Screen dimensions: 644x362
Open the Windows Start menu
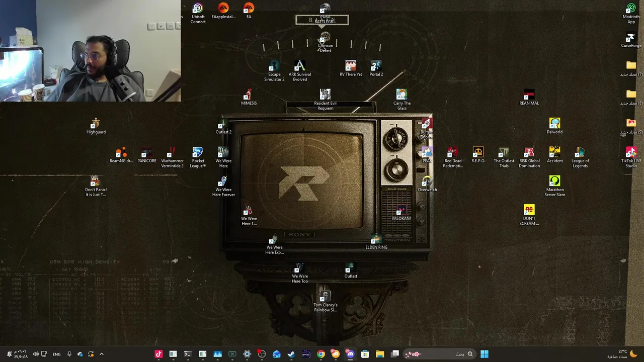click(484, 354)
